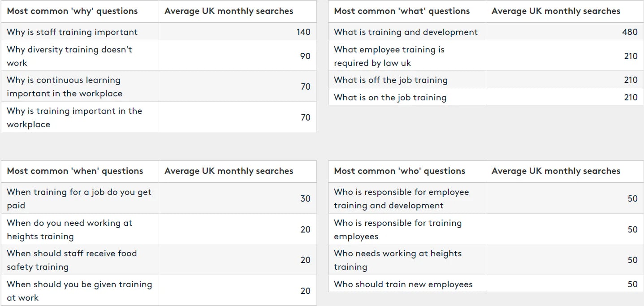Click the "What is off the job training" row
Viewport: 644px width, 306px height.
pyautogui.click(x=391, y=80)
